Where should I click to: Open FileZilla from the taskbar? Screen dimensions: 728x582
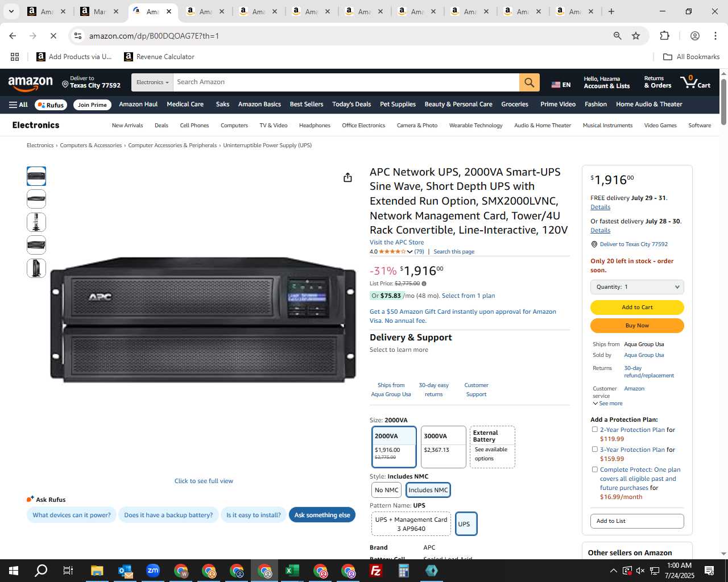coord(375,571)
